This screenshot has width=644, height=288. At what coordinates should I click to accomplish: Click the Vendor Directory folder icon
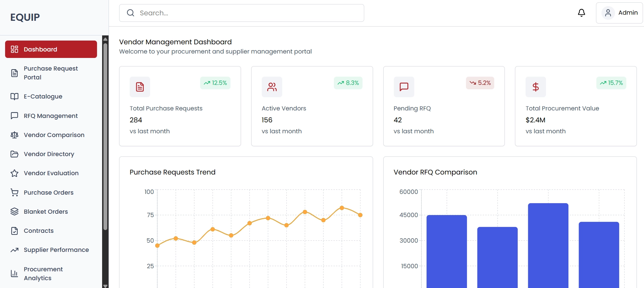coord(14,154)
